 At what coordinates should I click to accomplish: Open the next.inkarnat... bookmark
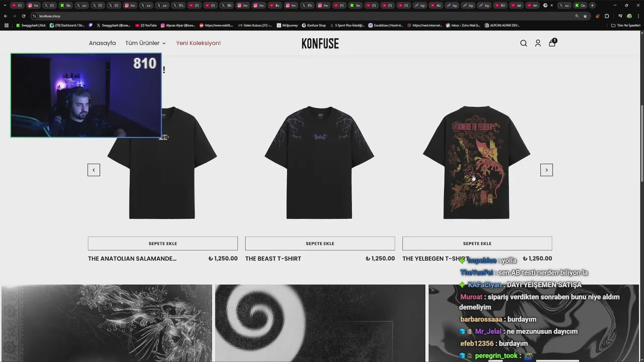point(425,25)
